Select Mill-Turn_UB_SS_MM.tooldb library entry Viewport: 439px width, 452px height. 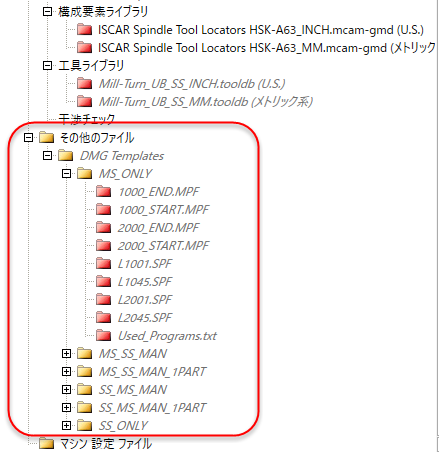[206, 101]
